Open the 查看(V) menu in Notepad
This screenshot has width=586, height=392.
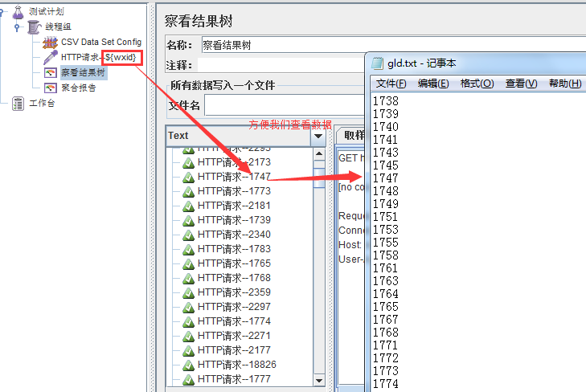pos(521,84)
